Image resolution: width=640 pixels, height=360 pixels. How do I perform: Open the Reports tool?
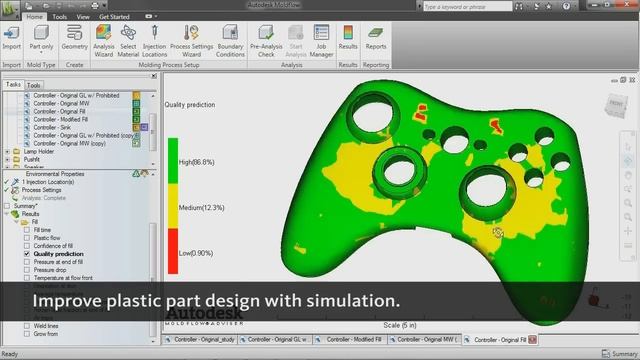[376, 38]
